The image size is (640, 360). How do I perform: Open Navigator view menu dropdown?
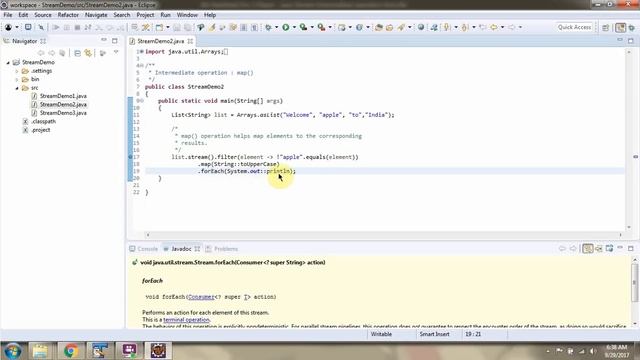[x=116, y=52]
